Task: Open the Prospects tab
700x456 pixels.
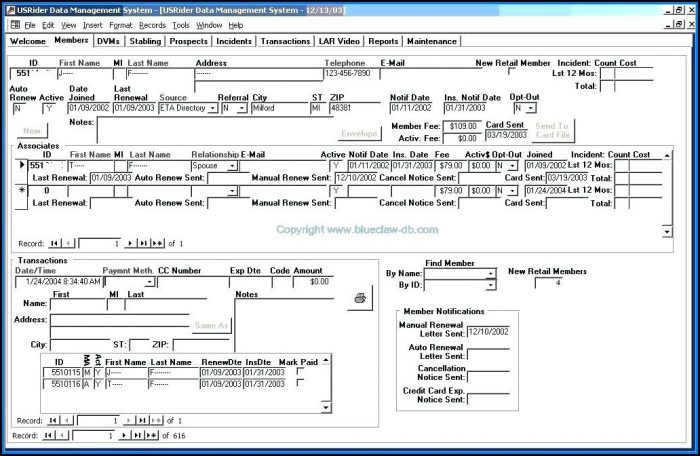Action: [x=188, y=41]
